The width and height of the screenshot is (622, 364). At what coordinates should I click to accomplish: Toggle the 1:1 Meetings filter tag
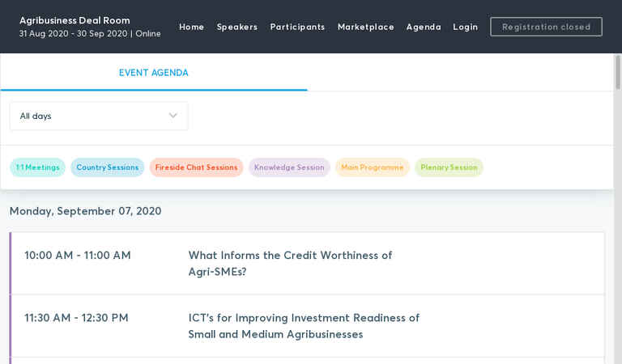(x=38, y=167)
